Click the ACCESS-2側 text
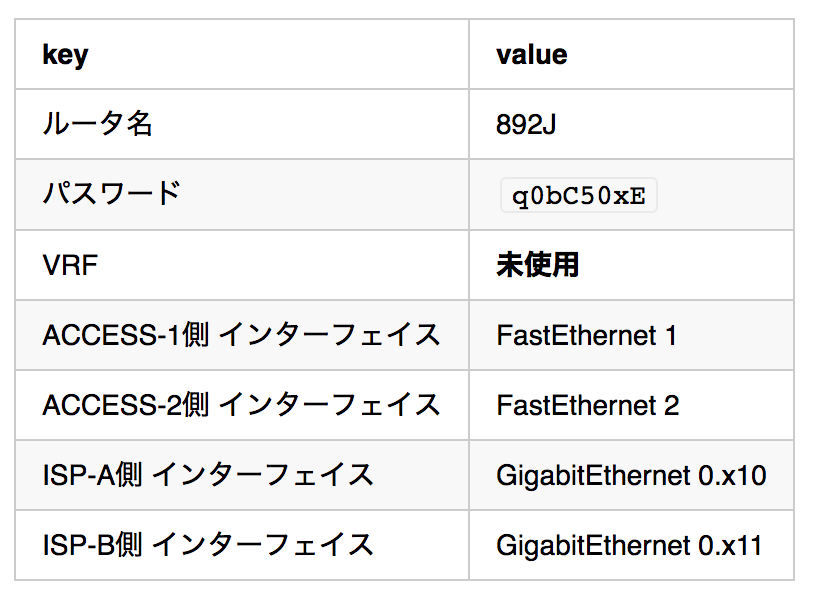Screen dimensions: 816x596 click(x=125, y=405)
